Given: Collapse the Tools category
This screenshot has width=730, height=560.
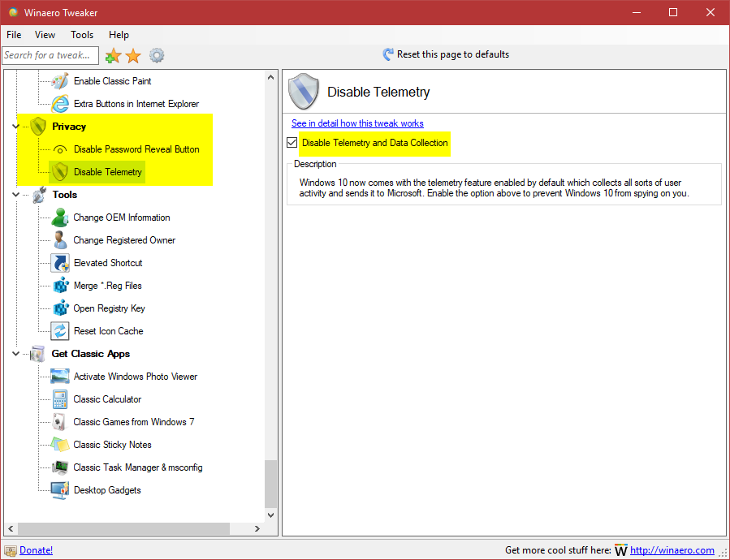Looking at the screenshot, I should click(x=15, y=194).
